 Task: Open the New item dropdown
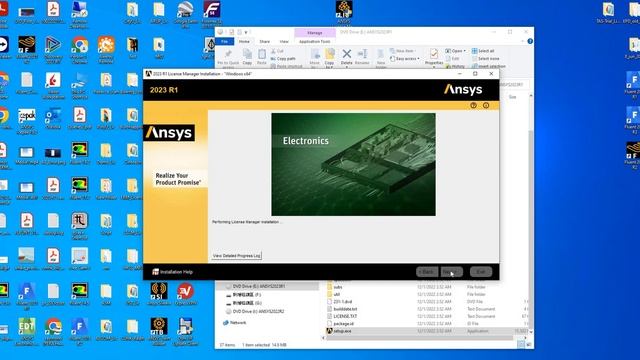pyautogui.click(x=402, y=51)
